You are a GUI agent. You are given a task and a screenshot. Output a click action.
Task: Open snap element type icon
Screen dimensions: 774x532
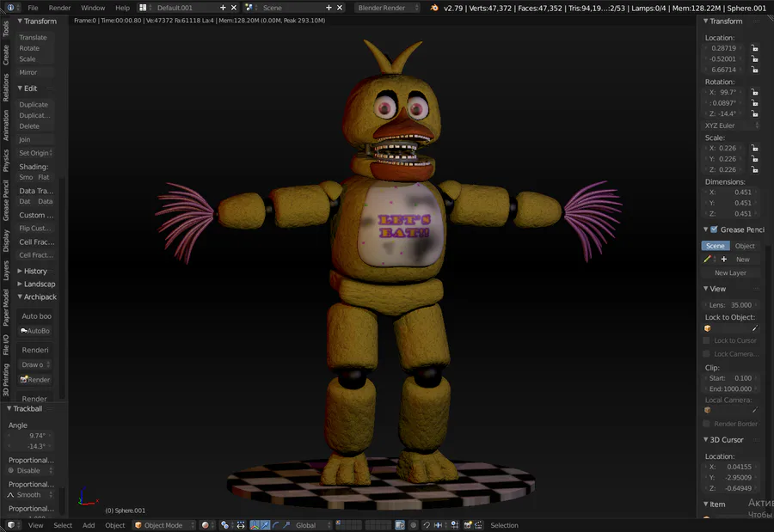[x=438, y=525]
